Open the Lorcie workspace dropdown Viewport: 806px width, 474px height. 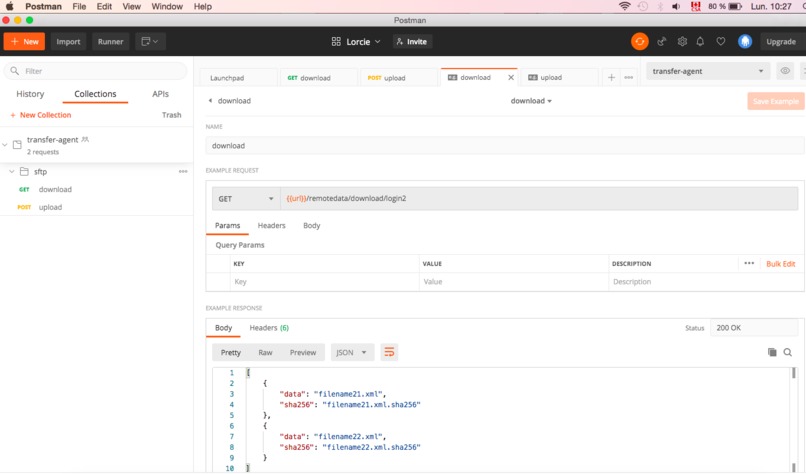click(363, 42)
